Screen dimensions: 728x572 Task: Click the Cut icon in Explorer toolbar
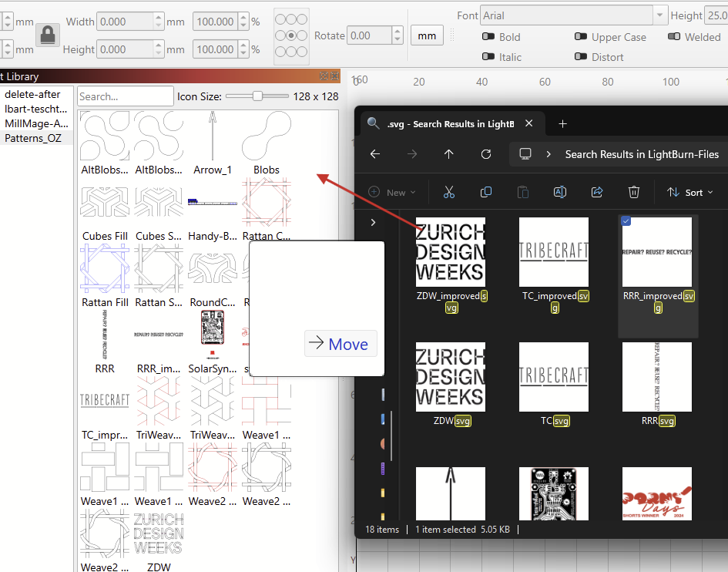pos(448,192)
